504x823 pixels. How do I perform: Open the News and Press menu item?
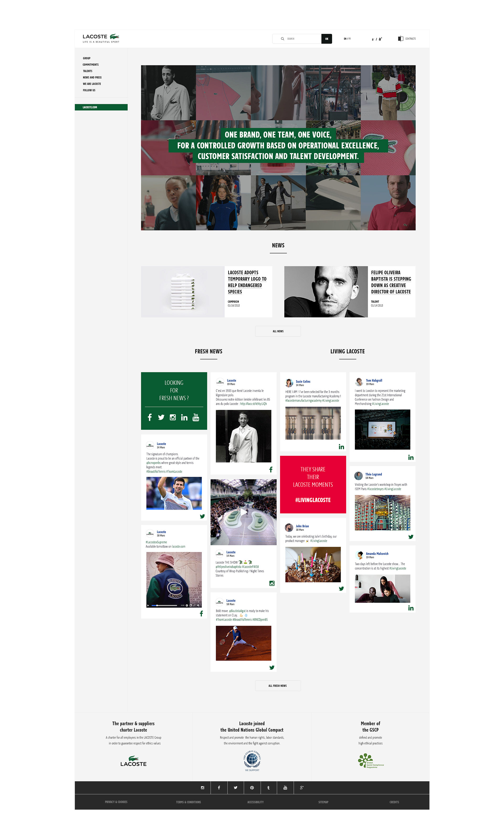click(x=92, y=77)
